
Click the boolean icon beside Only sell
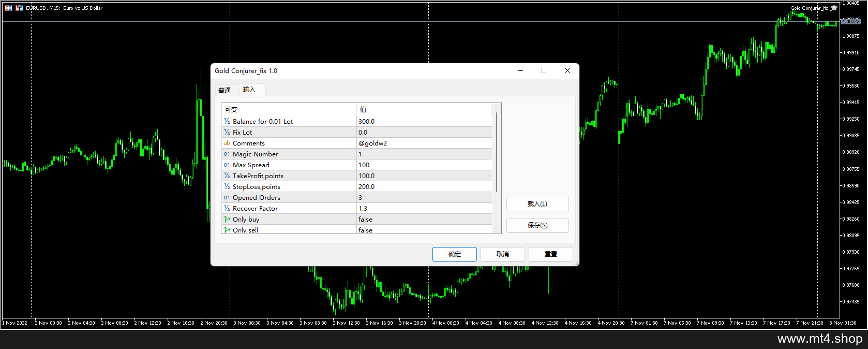pyautogui.click(x=227, y=230)
